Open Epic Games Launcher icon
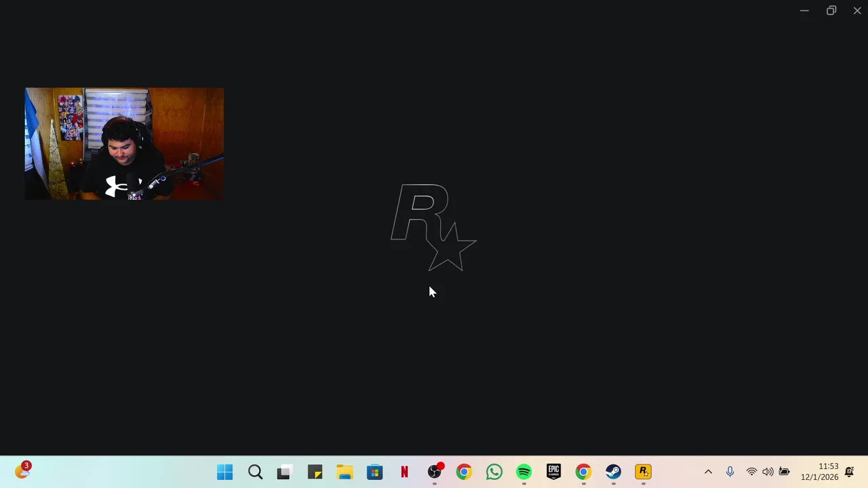 pos(554,472)
